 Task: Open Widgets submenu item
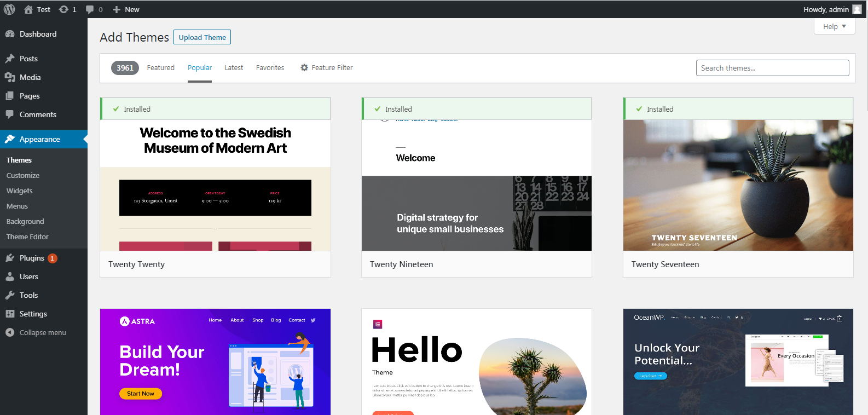pyautogui.click(x=20, y=191)
